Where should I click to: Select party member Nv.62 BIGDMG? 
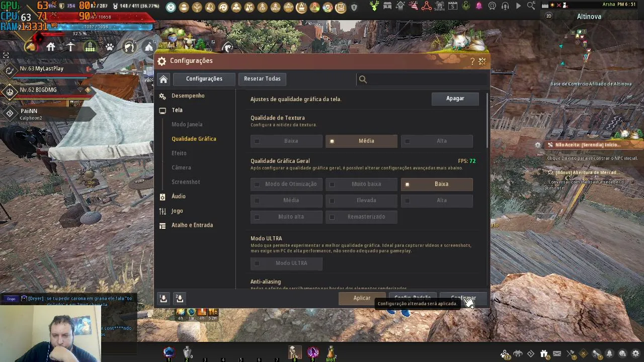tap(48, 90)
